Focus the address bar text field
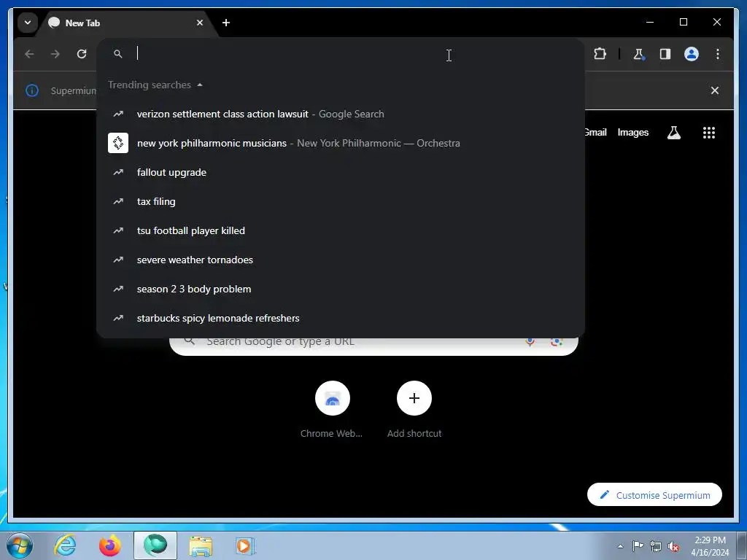Image resolution: width=747 pixels, height=560 pixels. (340, 54)
